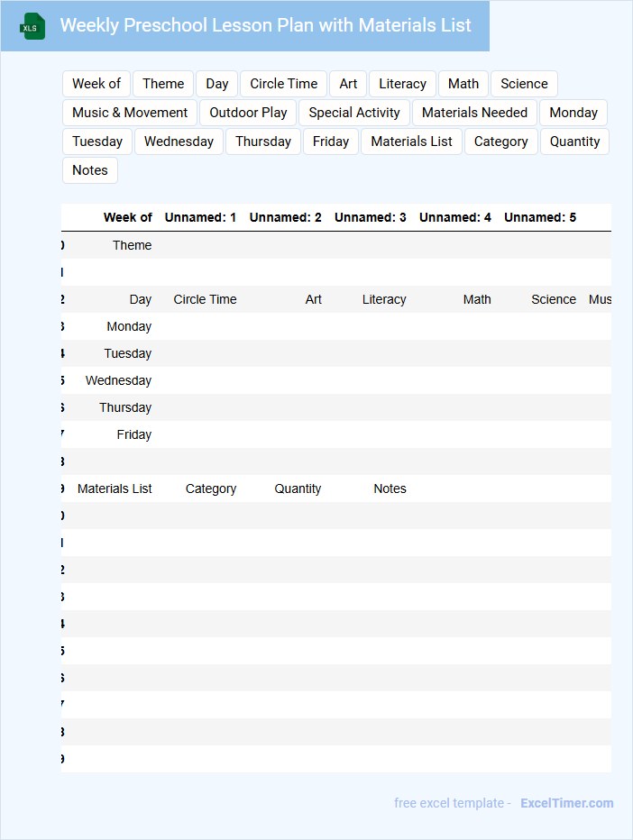Screen dimensions: 633x840
Task: Pick the 'Materials List' tag chip
Action: click(x=412, y=142)
